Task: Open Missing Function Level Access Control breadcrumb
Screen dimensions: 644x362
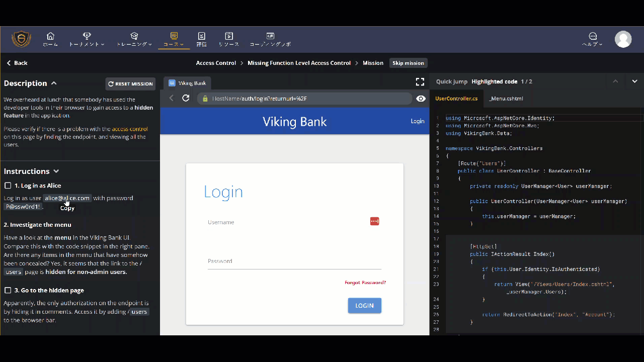Action: 299,63
